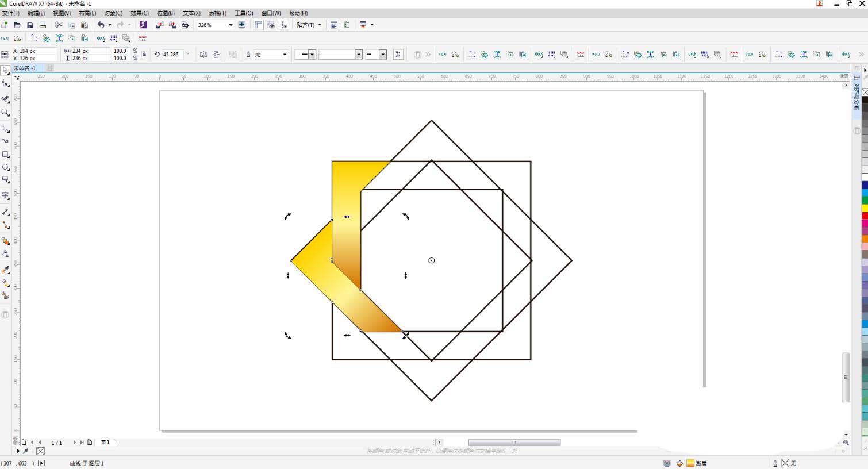Open the 文件(F) menu
868x469 pixels.
(11, 13)
